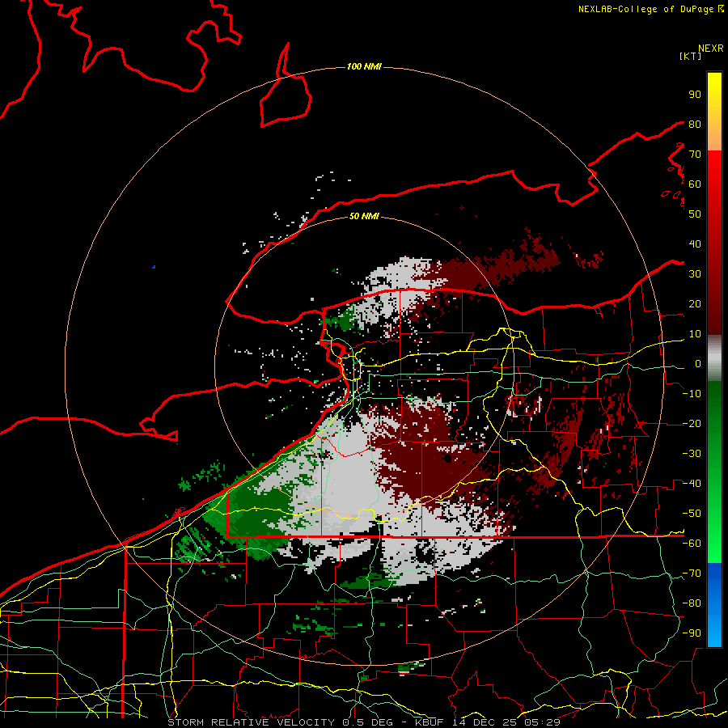Click the 90 value on velocity scale
The height and width of the screenshot is (728, 728).
(695, 95)
